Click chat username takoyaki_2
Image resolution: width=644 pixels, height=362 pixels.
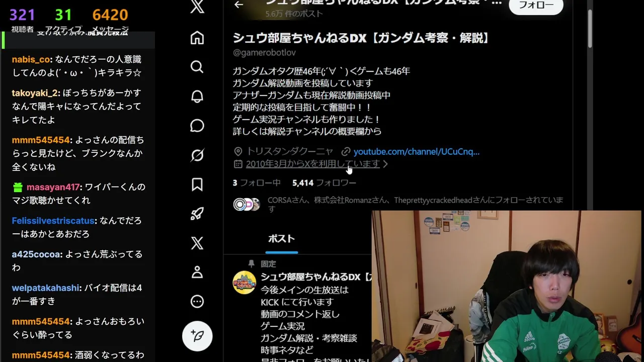(x=35, y=93)
